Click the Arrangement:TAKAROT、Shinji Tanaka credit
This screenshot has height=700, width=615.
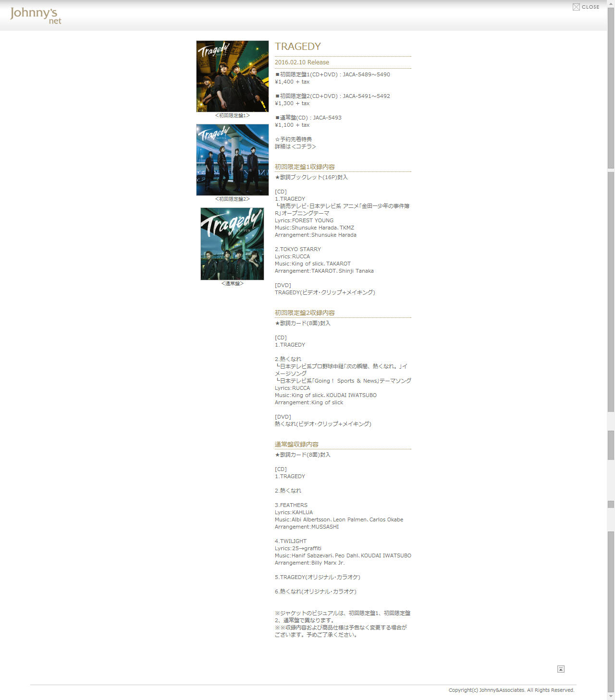pyautogui.click(x=324, y=271)
